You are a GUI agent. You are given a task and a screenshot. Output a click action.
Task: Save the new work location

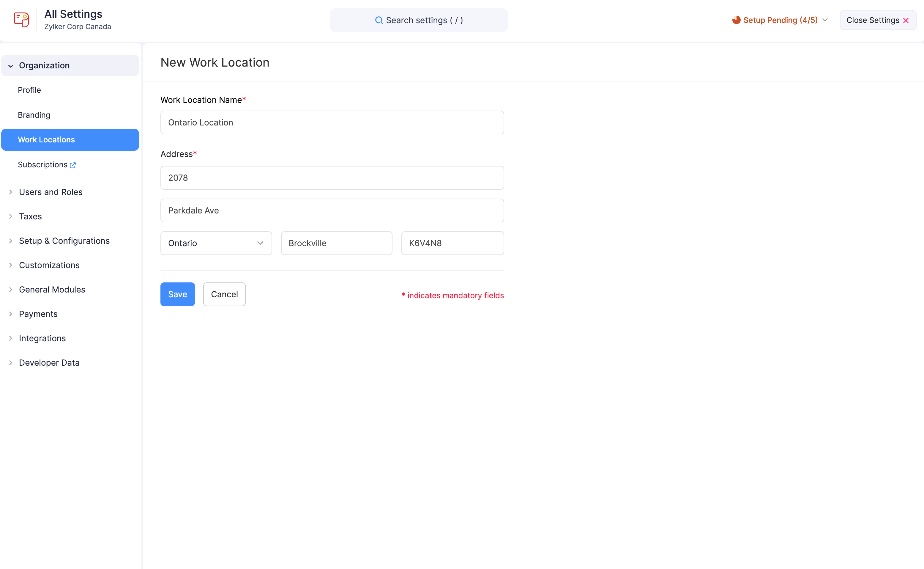[177, 294]
